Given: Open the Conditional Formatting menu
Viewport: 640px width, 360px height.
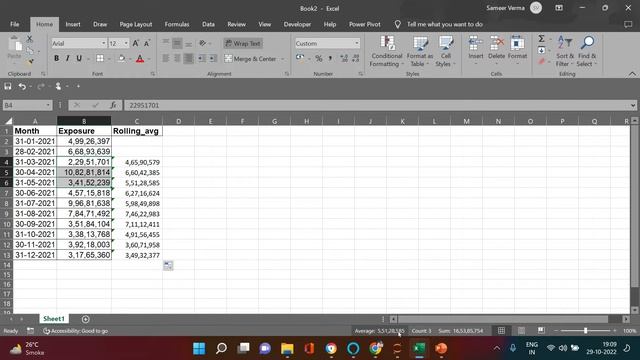Looking at the screenshot, I should [387, 51].
